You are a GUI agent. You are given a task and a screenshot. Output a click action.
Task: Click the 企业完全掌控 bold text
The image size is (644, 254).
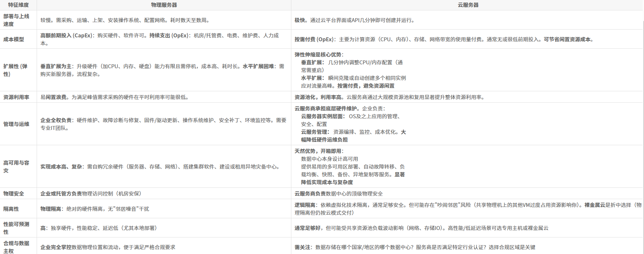pyautogui.click(x=56, y=247)
